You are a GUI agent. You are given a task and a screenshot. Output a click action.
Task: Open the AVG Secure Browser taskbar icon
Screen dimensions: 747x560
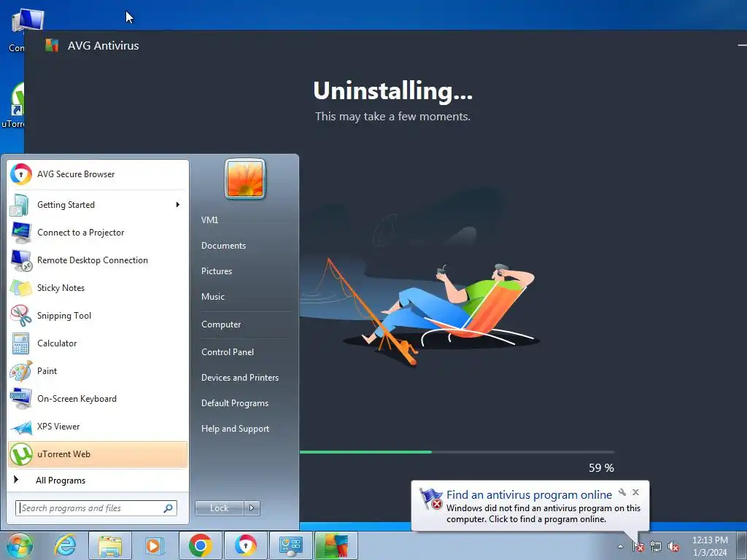[245, 545]
